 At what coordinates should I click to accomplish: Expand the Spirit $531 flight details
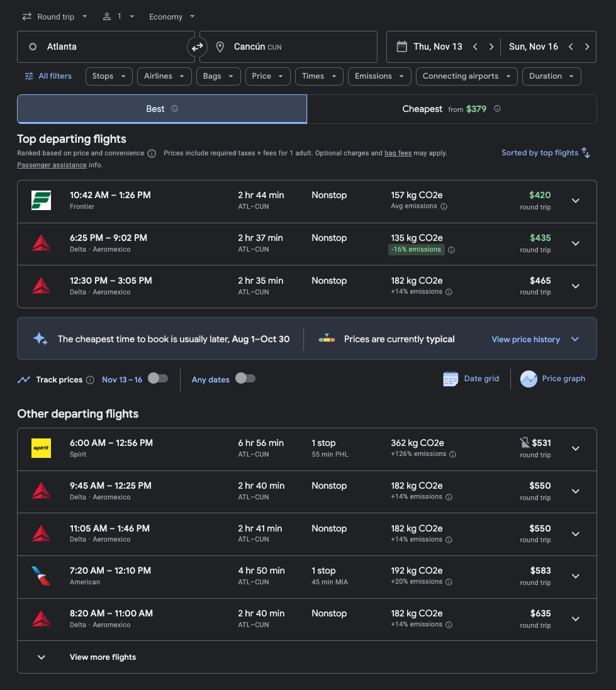tap(576, 448)
